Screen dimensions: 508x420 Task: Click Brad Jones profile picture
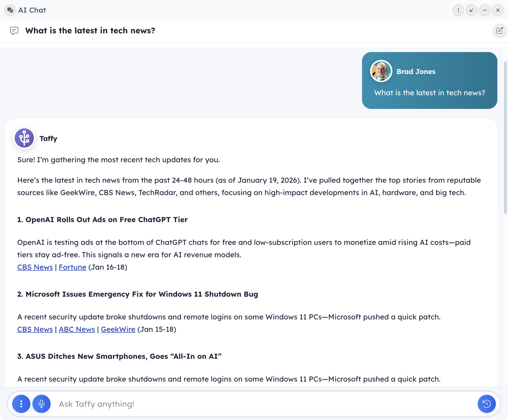coord(381,71)
